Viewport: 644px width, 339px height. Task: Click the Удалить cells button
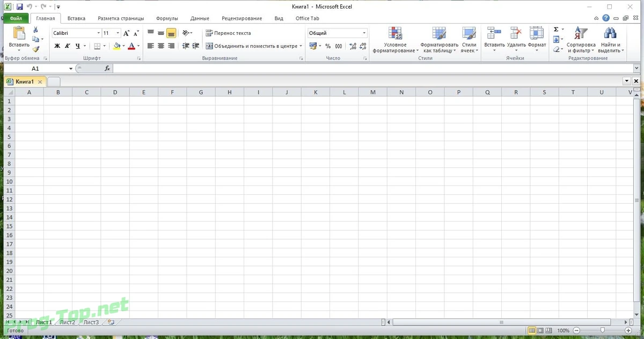[516, 40]
